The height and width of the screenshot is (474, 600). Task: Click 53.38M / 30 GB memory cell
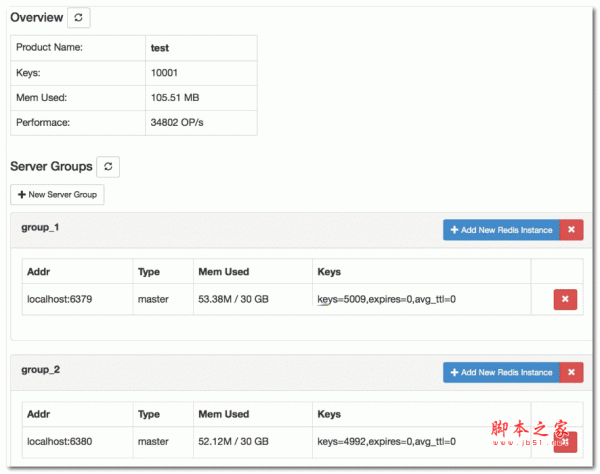(x=253, y=299)
